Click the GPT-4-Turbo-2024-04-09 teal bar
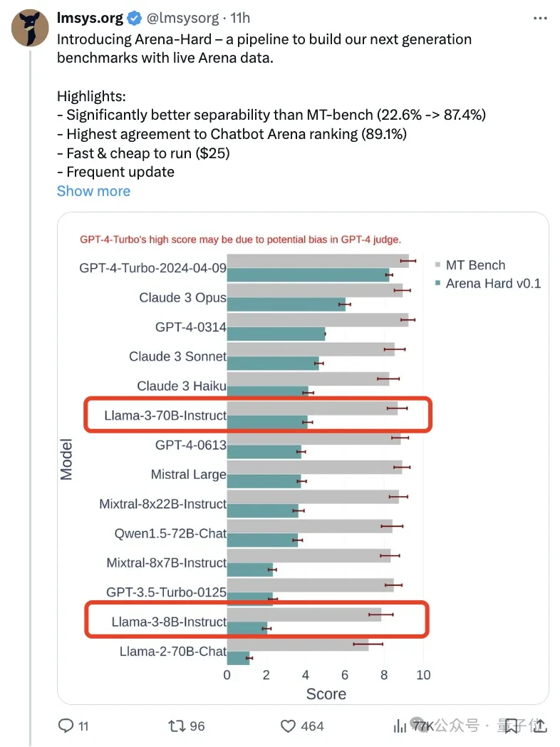 point(308,275)
